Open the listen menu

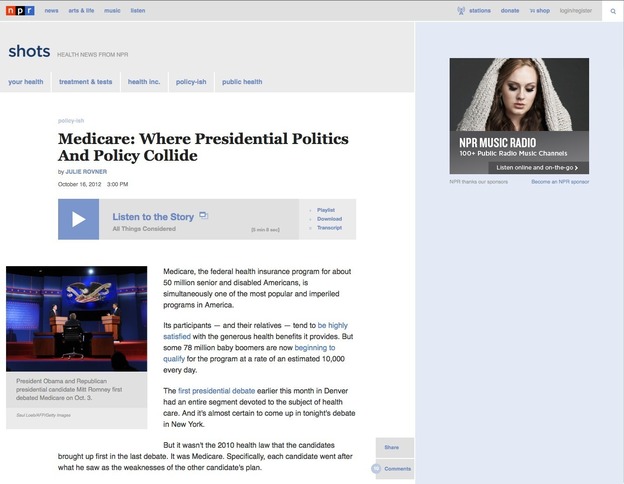pyautogui.click(x=138, y=11)
